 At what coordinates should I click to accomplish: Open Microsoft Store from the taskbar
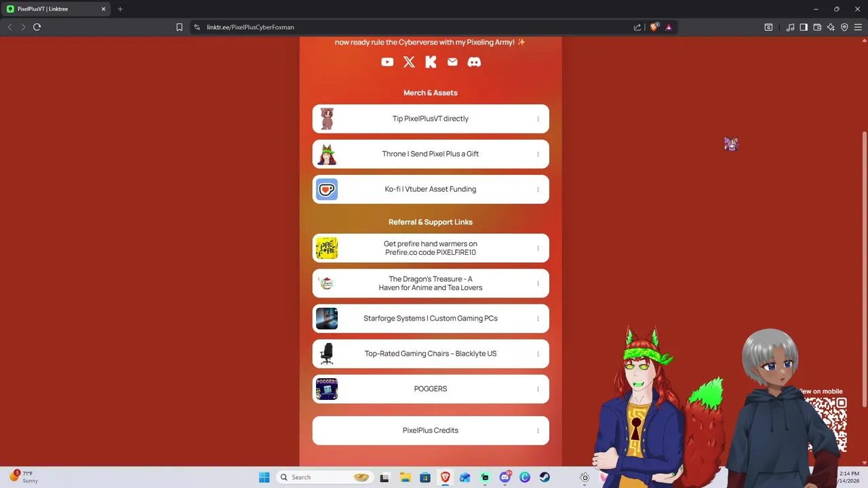click(425, 477)
